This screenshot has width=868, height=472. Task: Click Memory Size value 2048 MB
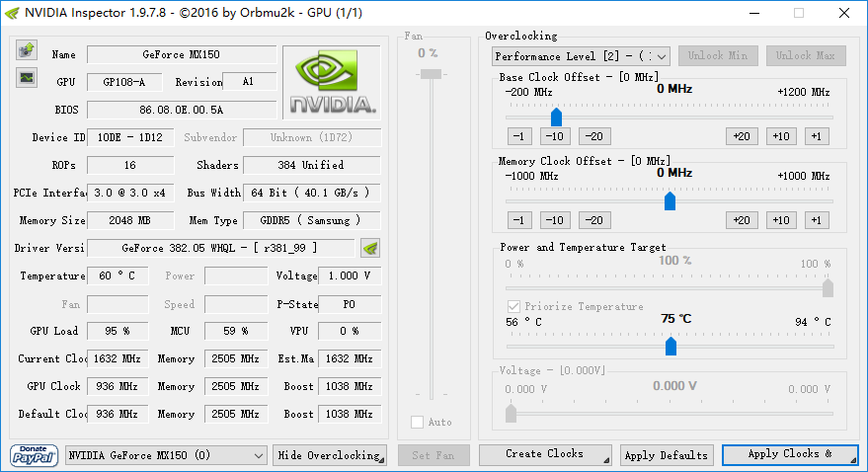pos(130,220)
